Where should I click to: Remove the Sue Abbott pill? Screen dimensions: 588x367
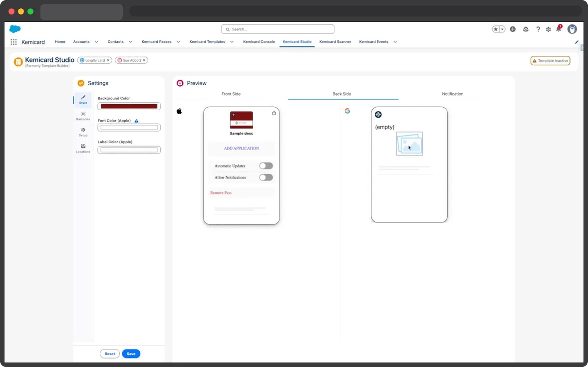point(144,60)
